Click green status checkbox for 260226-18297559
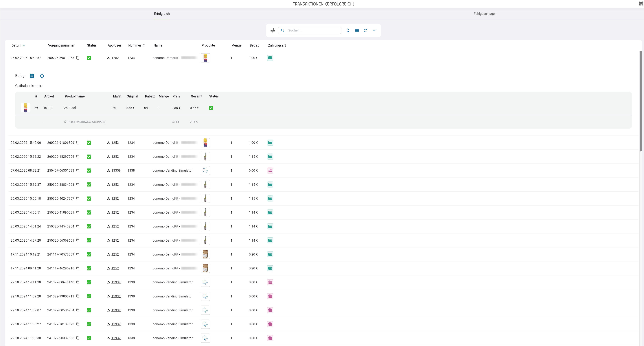 89,157
